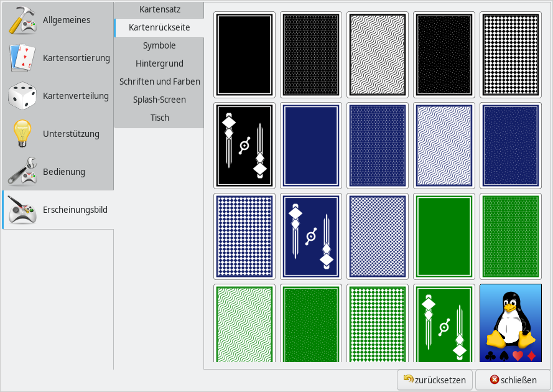Open the lightbulb Unterstützung section

23,134
